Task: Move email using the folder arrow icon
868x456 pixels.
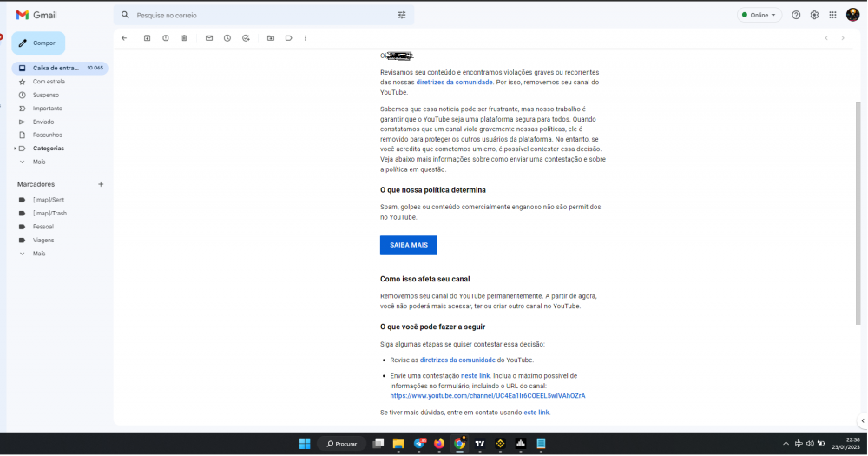Action: [271, 38]
